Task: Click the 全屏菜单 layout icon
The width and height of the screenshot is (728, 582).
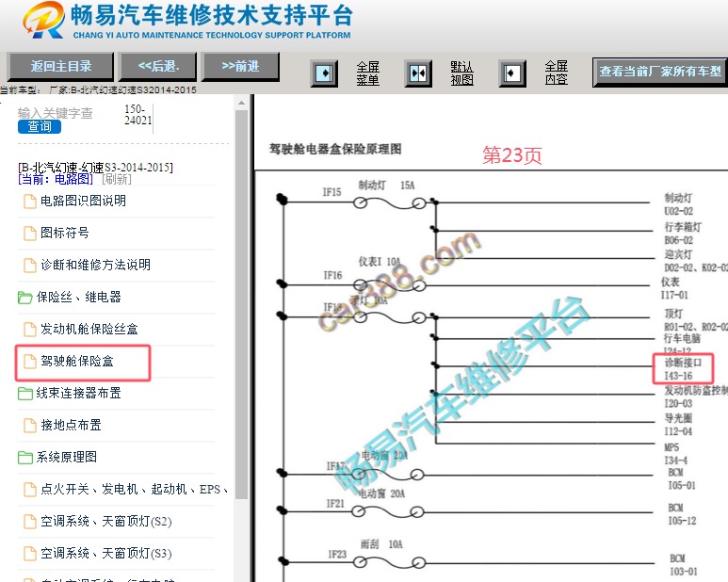Action: 324,73
